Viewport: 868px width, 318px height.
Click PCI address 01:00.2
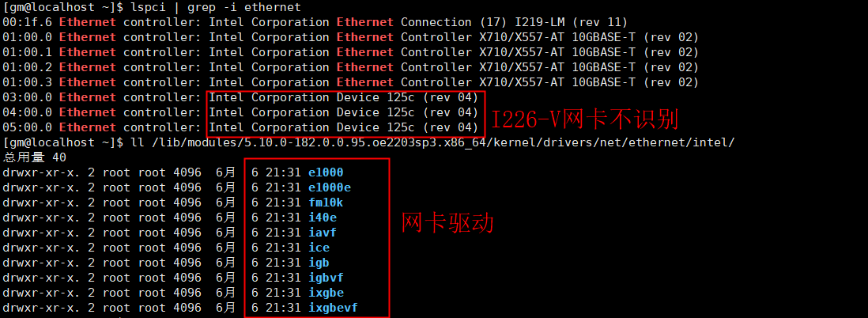[x=28, y=67]
